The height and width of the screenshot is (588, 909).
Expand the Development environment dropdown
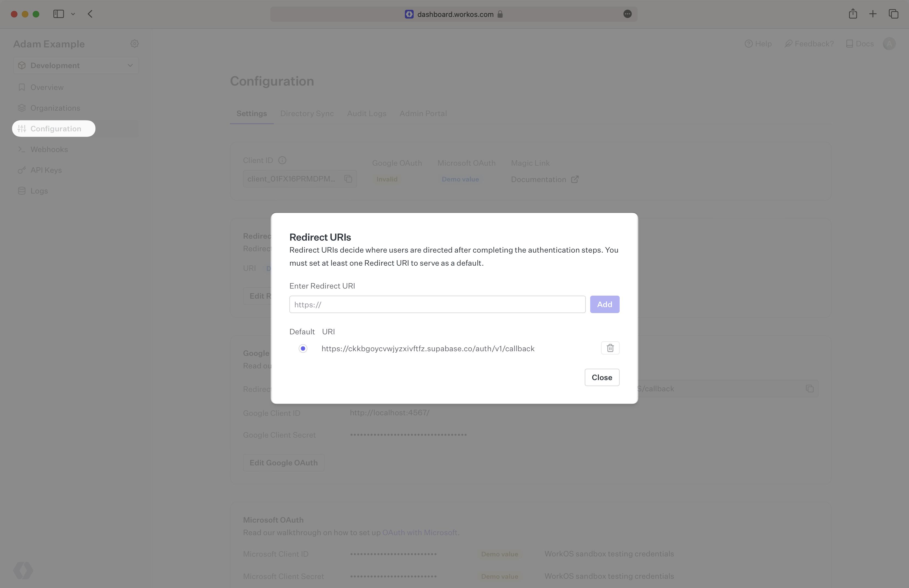point(75,65)
